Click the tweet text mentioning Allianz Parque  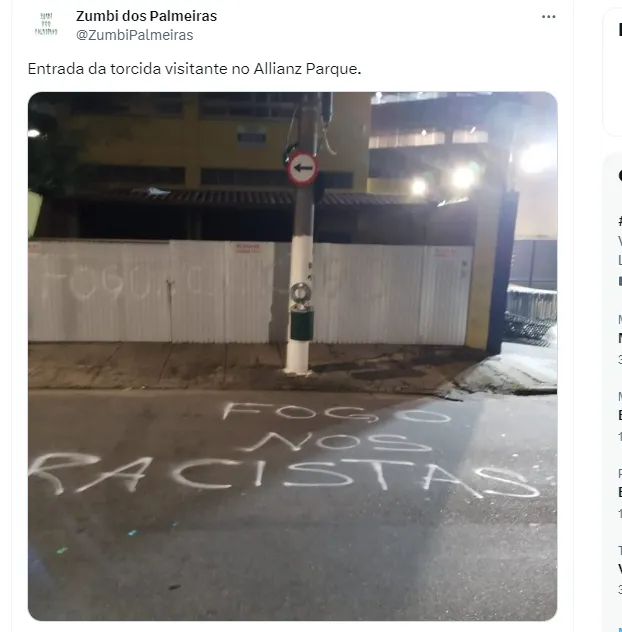click(x=194, y=69)
